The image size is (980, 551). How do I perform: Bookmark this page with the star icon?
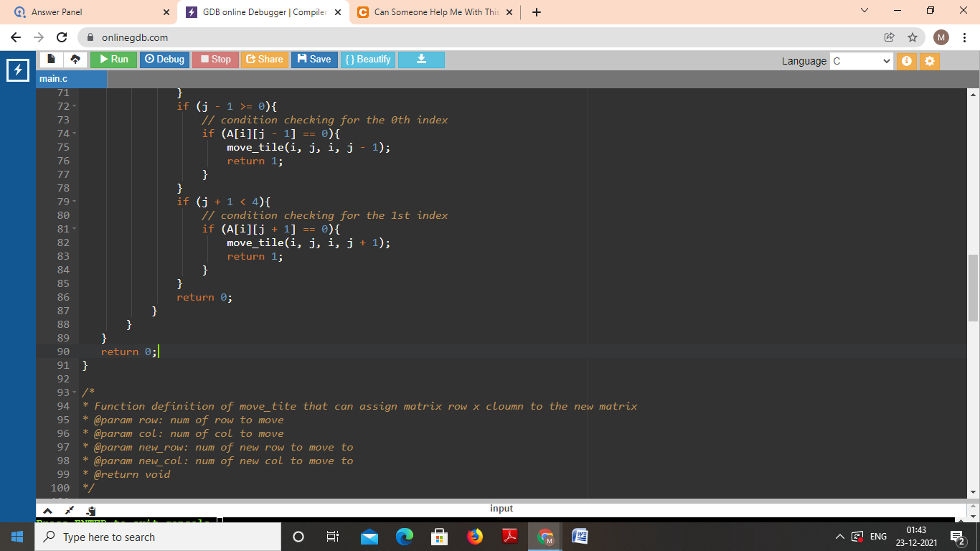912,37
